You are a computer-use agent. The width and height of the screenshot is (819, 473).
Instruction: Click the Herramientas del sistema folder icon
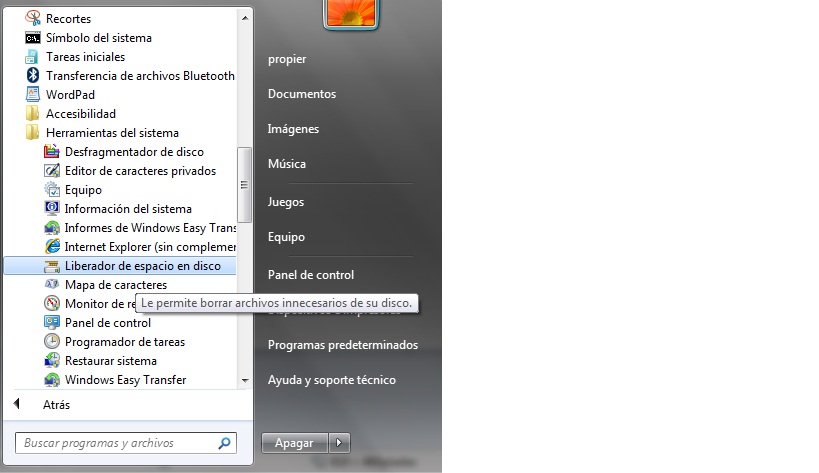coord(32,133)
